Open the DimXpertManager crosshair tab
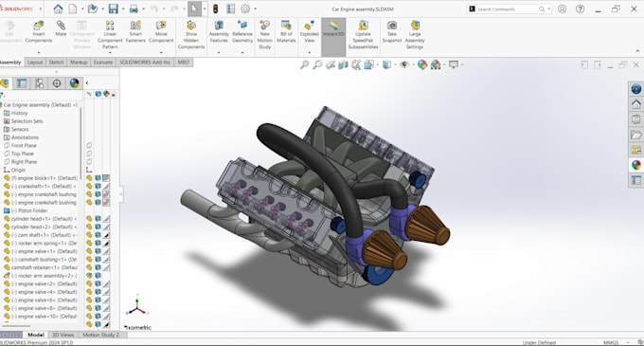Image resolution: width=644 pixels, height=346 pixels. pos(57,83)
